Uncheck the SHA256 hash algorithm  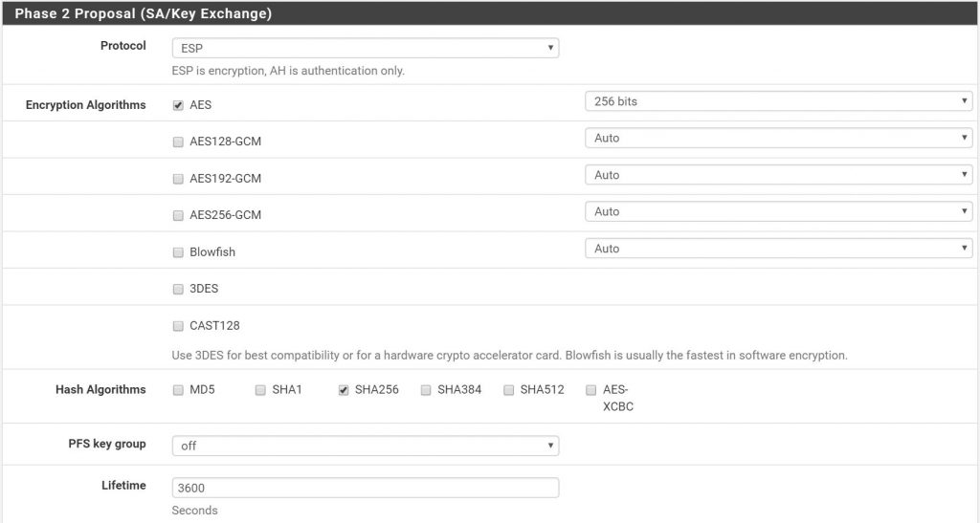click(x=344, y=390)
